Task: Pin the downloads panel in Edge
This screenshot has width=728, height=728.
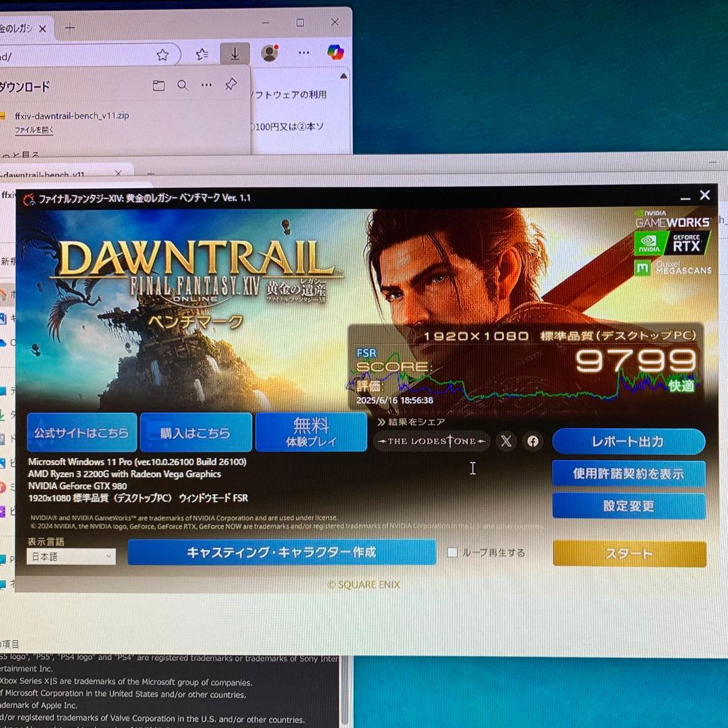Action: click(231, 86)
